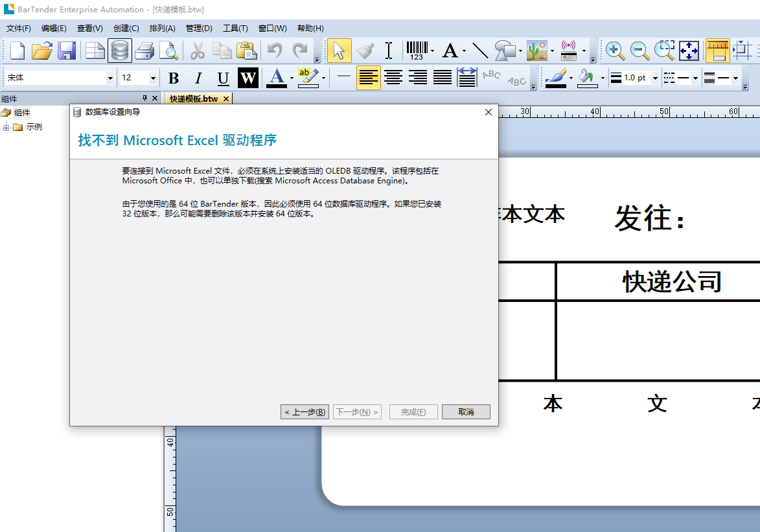760x532 pixels.
Task: Click 取消 to cancel the wizard
Action: [x=466, y=411]
